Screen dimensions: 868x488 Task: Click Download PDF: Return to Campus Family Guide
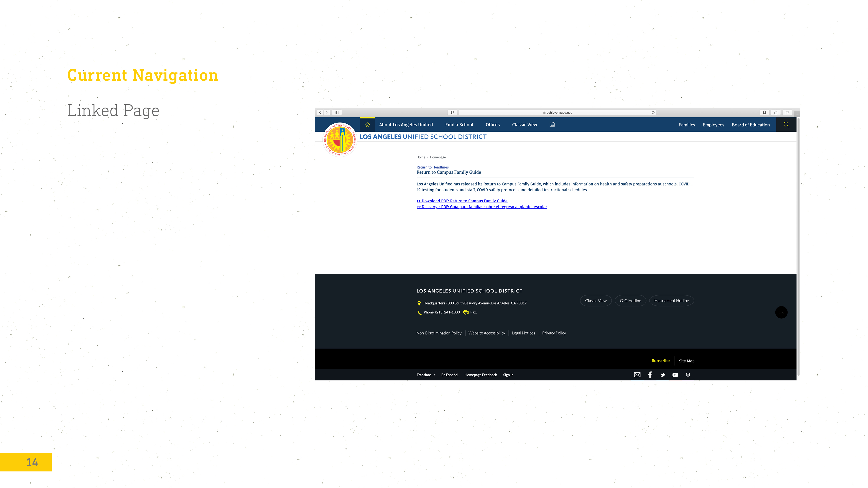tap(462, 201)
